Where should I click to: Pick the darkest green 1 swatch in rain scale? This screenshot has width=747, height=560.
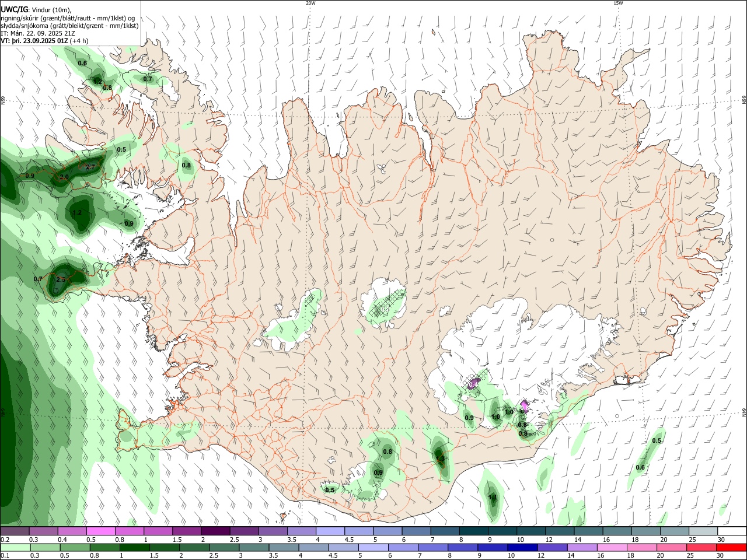point(134,547)
